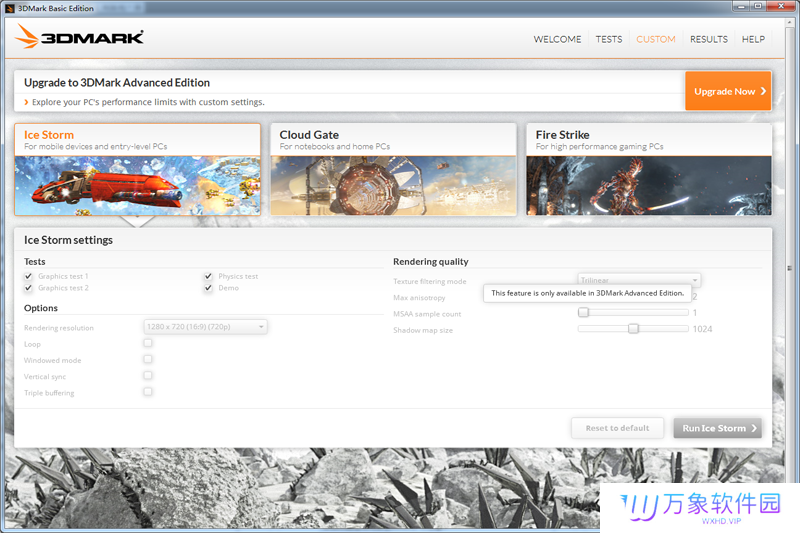Open the HELP tab

tap(753, 39)
